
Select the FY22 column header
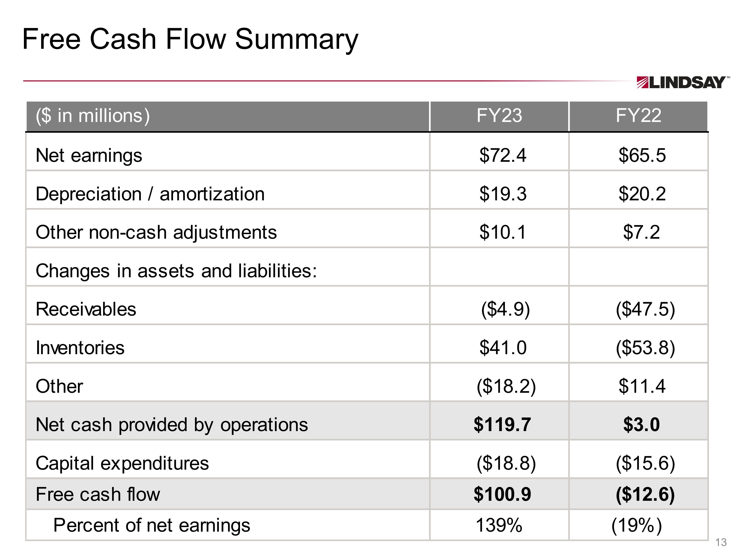(x=638, y=116)
